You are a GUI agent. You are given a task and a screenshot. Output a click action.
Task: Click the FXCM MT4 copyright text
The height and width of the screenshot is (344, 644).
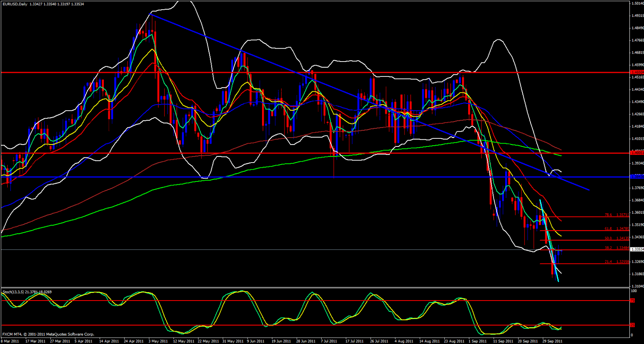pos(48,334)
